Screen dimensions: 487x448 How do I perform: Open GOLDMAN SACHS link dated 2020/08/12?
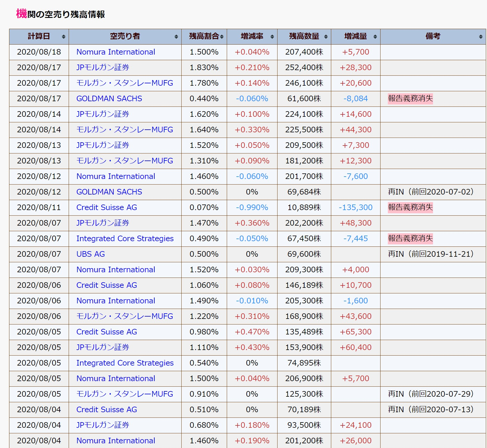pos(109,192)
